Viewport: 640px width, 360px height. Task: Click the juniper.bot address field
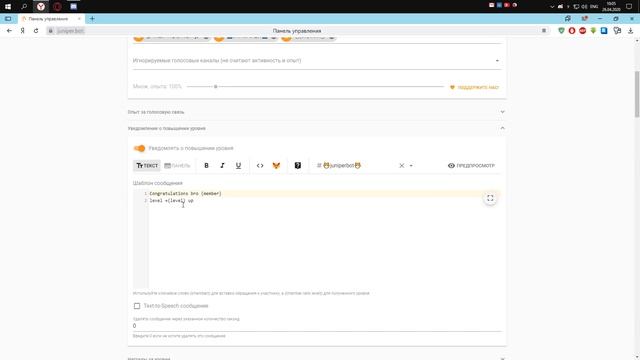coord(70,31)
